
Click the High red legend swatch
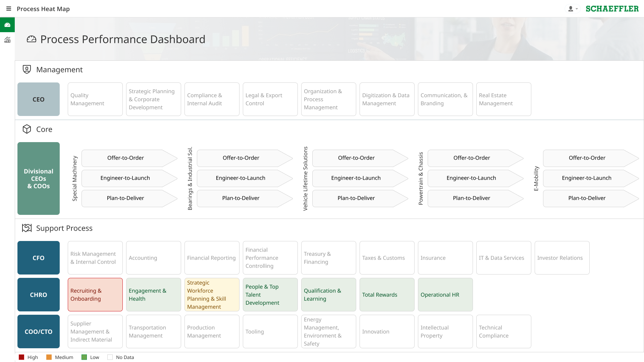tap(21, 357)
